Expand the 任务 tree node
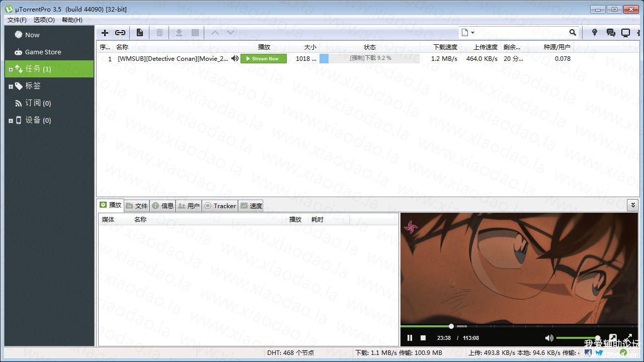This screenshot has height=362, width=644. click(x=11, y=69)
